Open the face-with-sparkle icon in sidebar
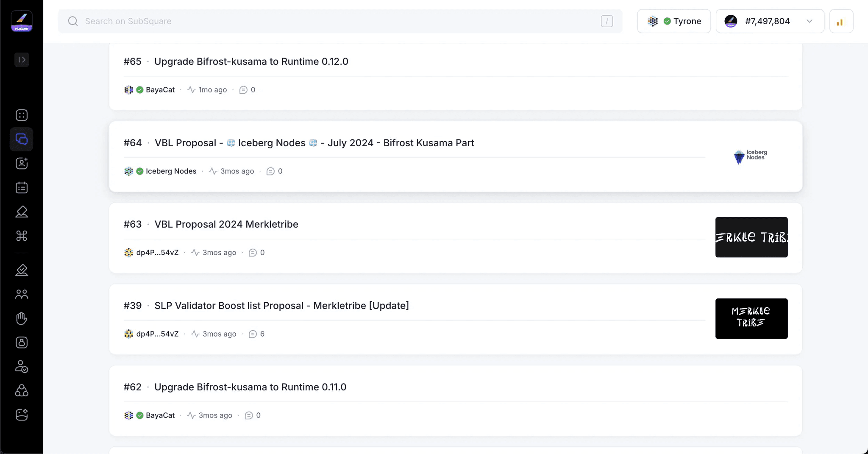868x454 pixels. [22, 415]
